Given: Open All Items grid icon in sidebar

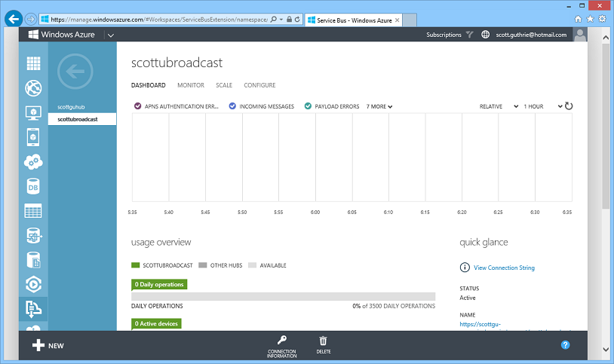Looking at the screenshot, I should tap(33, 63).
